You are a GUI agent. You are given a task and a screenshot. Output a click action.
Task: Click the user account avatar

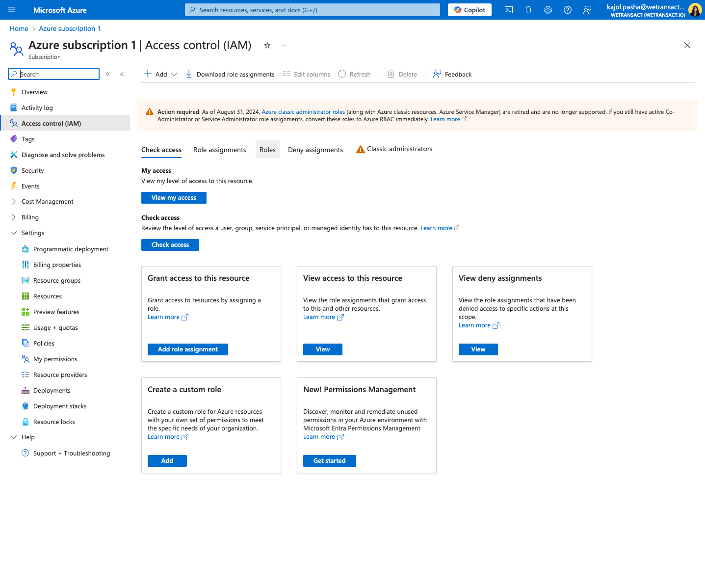pyautogui.click(x=695, y=10)
